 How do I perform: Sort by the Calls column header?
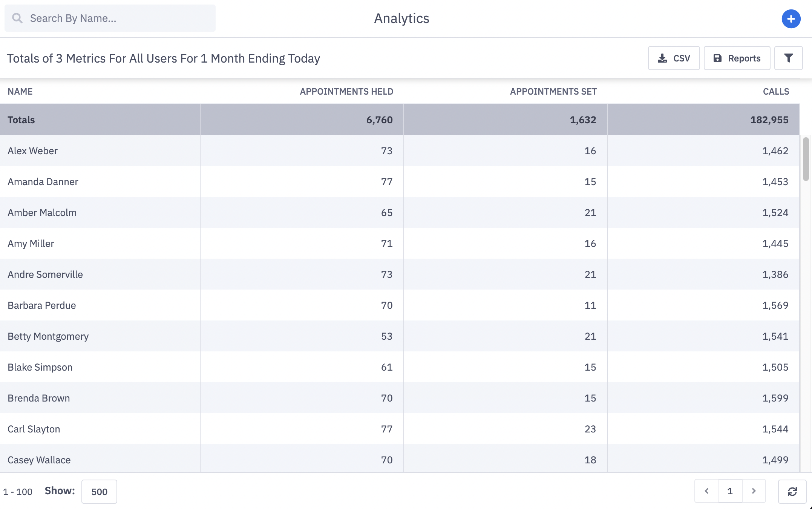(x=776, y=92)
